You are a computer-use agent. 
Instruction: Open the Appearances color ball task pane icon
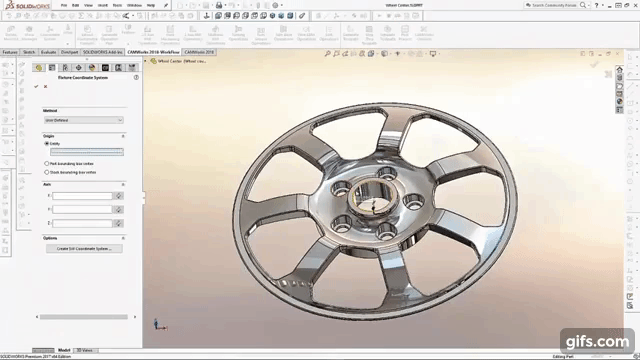[x=620, y=102]
